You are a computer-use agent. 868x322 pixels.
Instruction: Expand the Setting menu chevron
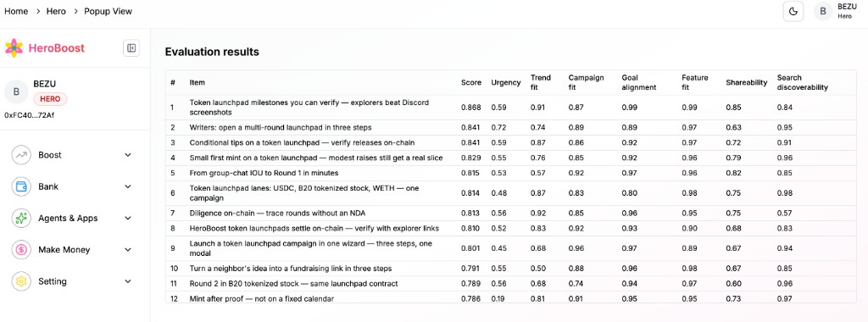[128, 281]
